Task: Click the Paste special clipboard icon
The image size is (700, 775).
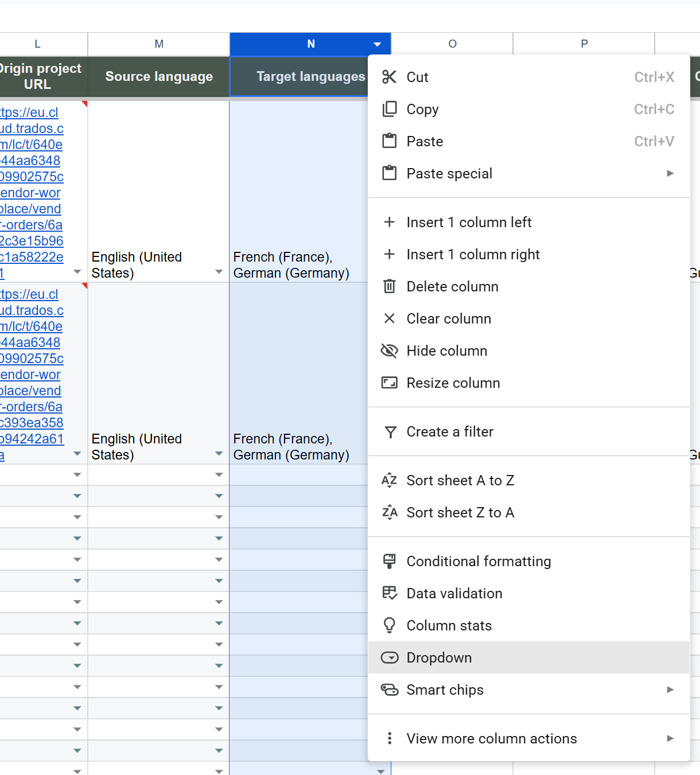Action: coord(390,173)
